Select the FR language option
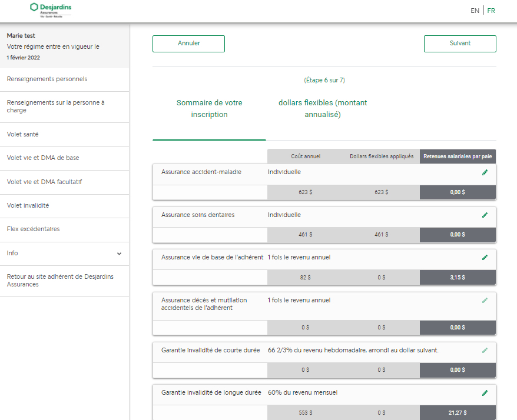517x420 pixels. (491, 11)
